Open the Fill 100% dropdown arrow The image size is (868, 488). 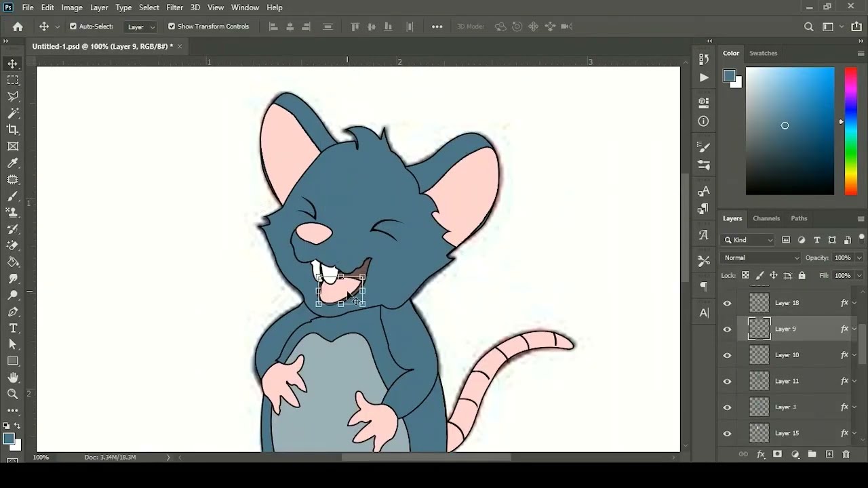[859, 275]
